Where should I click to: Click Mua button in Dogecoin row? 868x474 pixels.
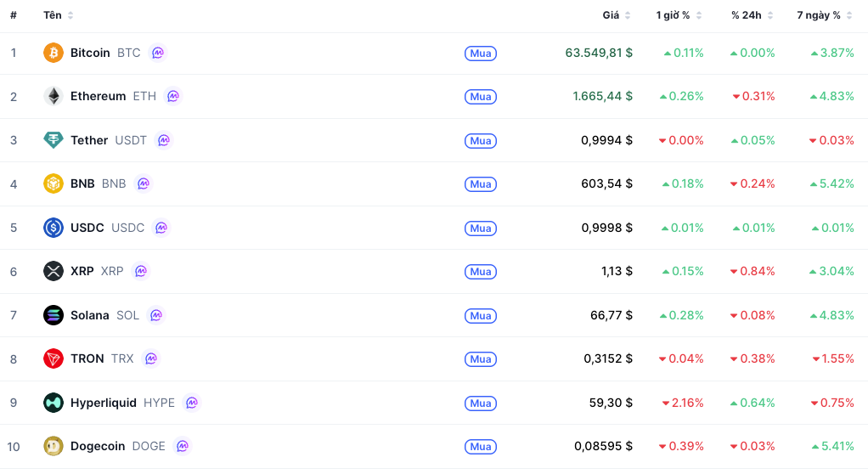481,447
